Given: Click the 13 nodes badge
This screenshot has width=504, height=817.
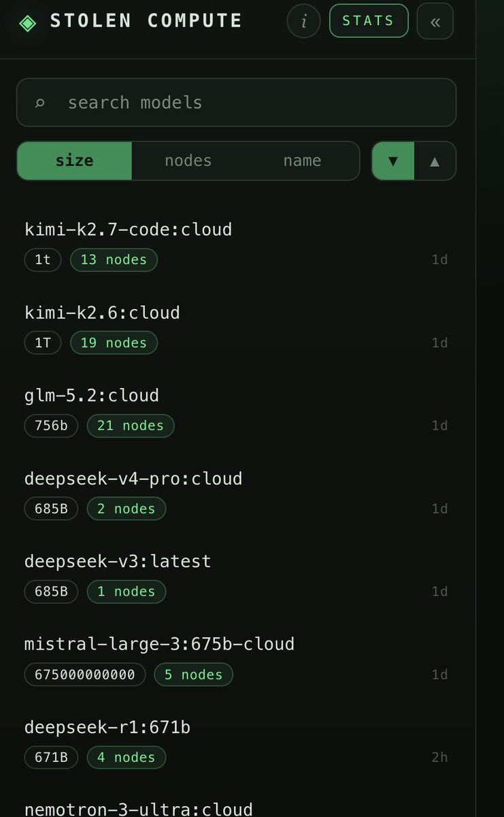Looking at the screenshot, I should (114, 259).
